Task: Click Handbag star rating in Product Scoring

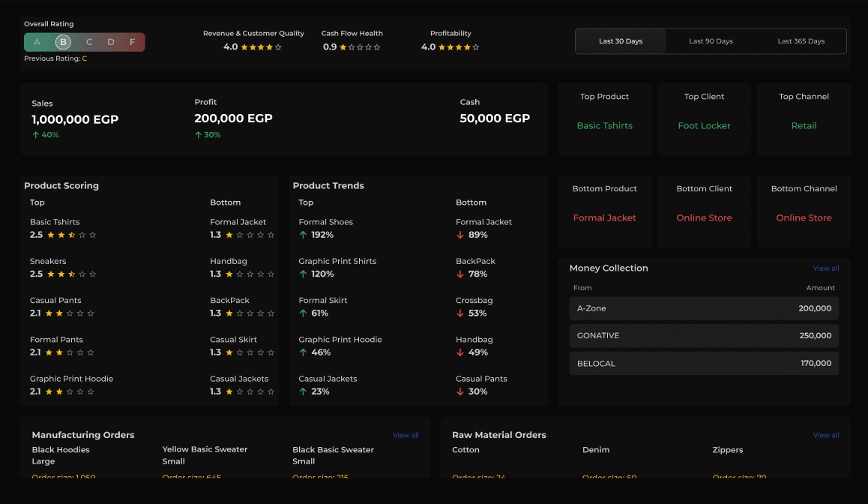Action: (250, 274)
